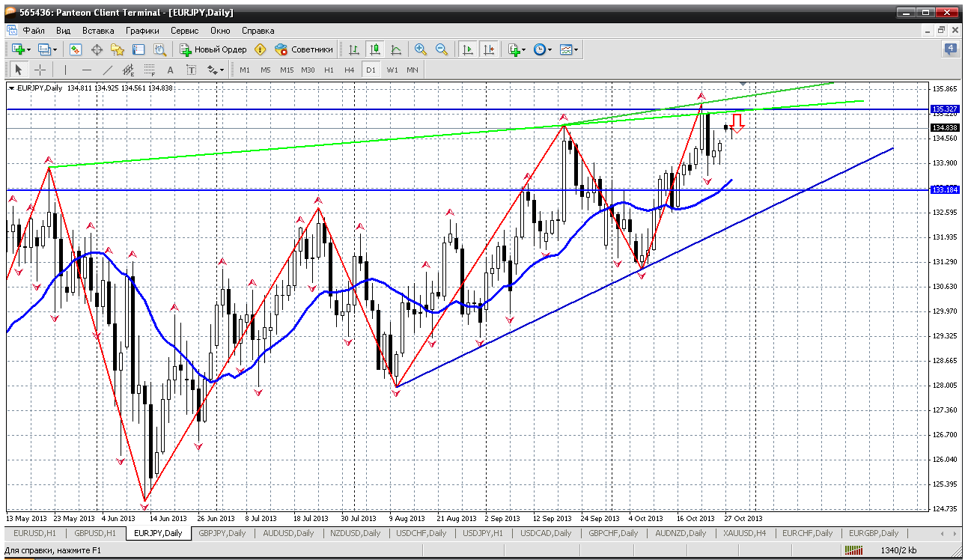Set timeframe to W1
Screen dimensions: 965x560
392,70
